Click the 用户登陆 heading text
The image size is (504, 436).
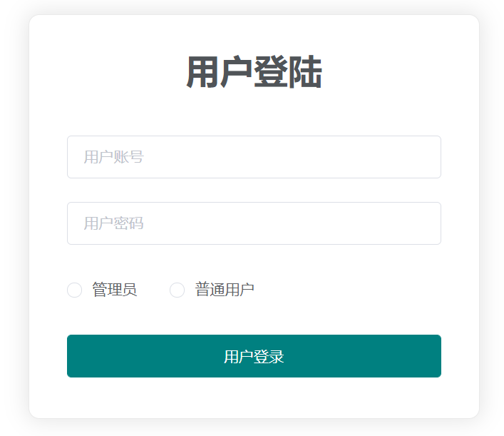coord(254,73)
